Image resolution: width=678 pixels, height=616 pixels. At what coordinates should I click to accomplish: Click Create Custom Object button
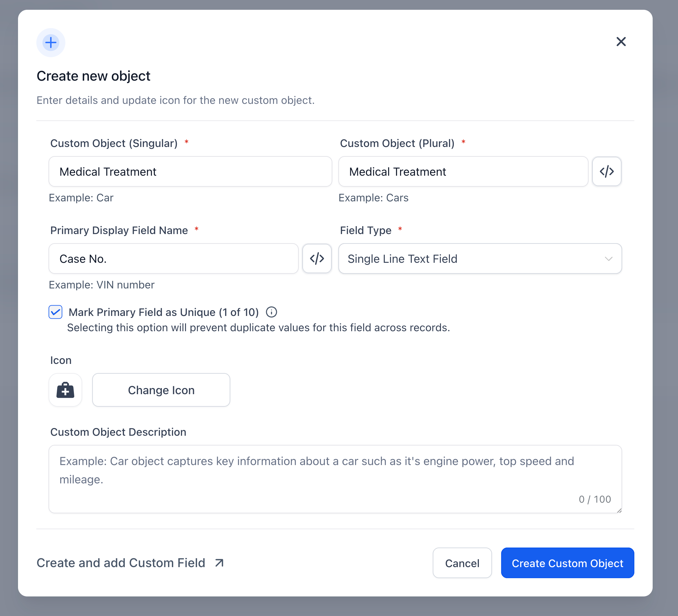tap(567, 563)
